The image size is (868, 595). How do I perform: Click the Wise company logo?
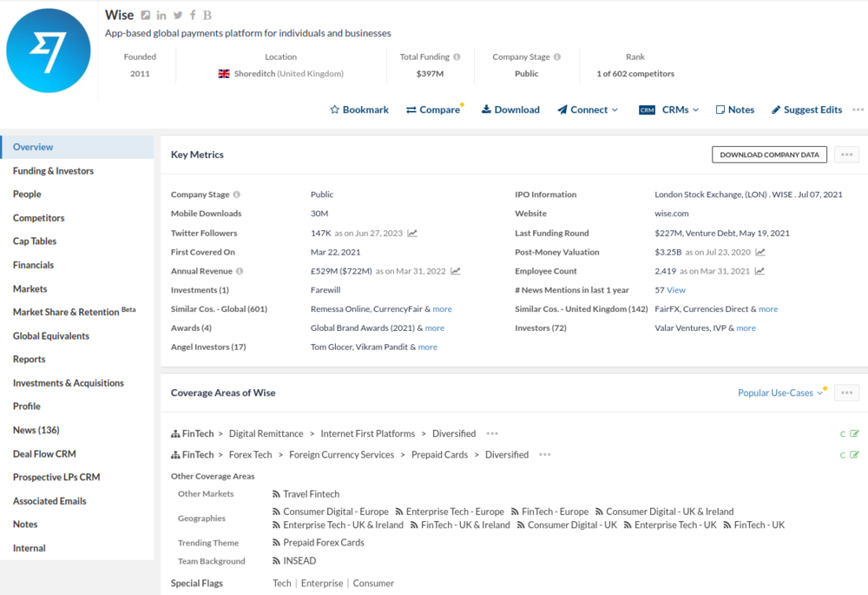(49, 51)
